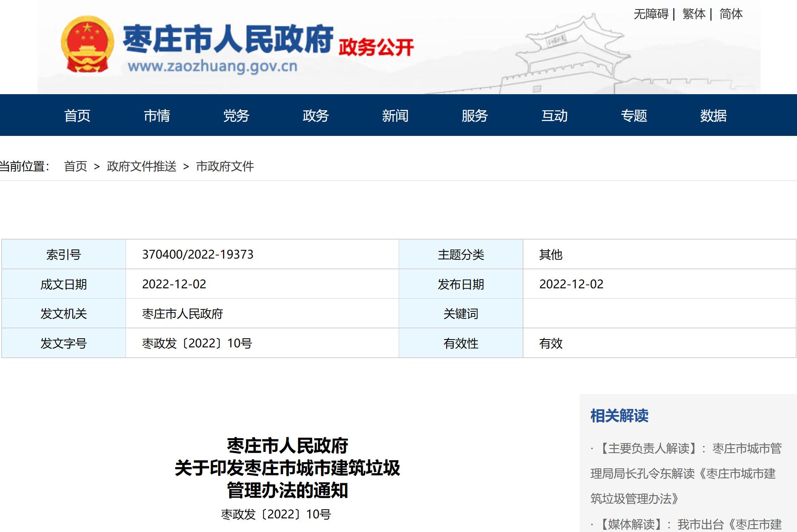Click the 发文字号 label cell
Viewport: 797px width, 532px height.
tap(64, 343)
